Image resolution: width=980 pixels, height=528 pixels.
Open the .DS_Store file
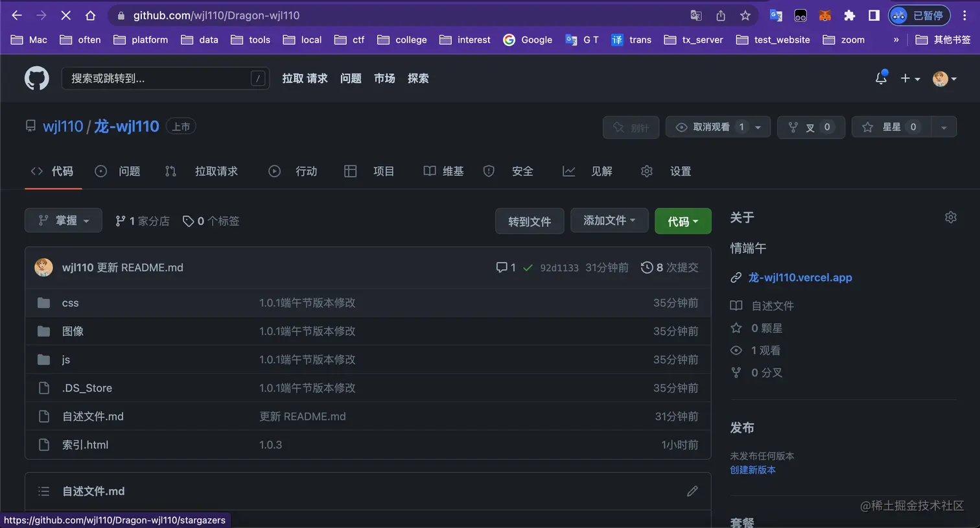pos(87,388)
